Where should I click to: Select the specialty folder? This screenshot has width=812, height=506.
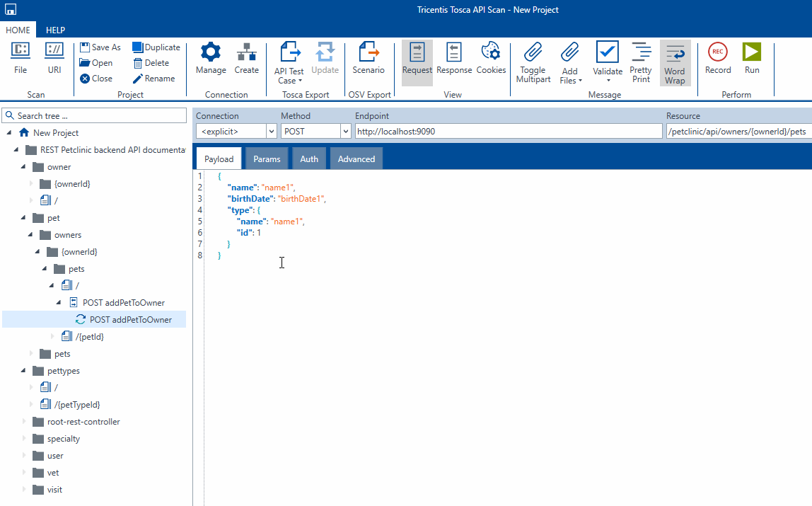point(64,439)
